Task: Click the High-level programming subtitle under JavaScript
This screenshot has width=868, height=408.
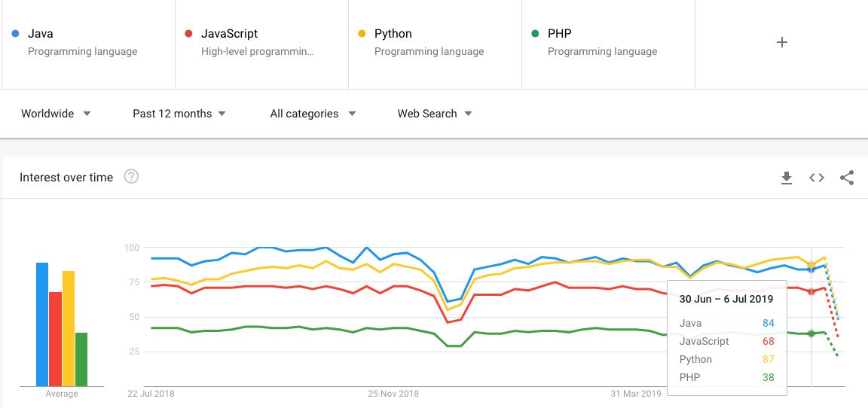Action: pos(258,52)
